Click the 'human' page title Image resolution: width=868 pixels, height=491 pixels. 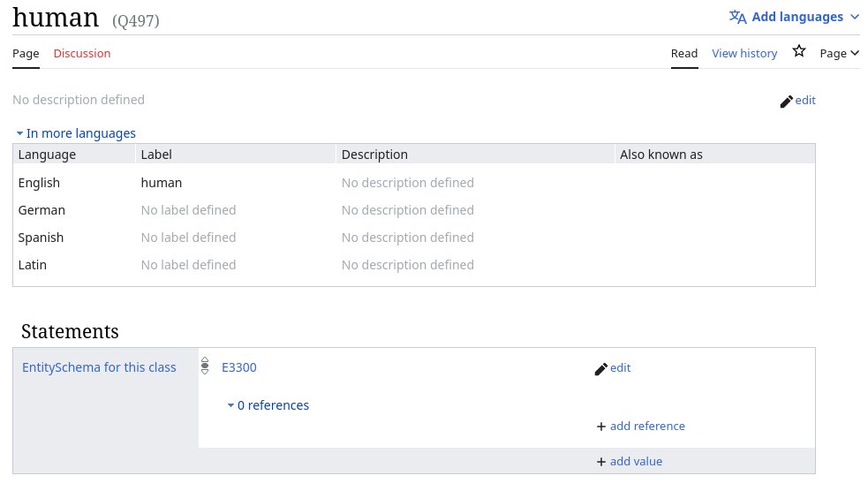click(x=56, y=18)
